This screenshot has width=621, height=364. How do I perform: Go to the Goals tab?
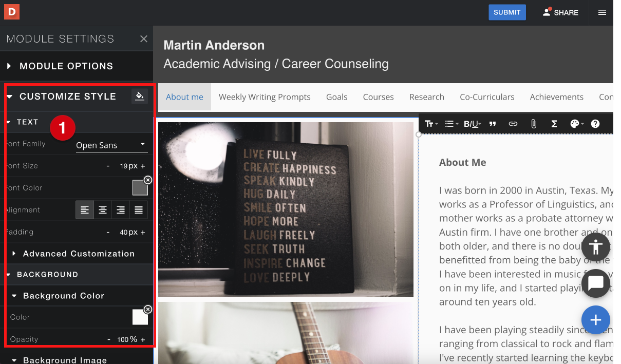[337, 97]
